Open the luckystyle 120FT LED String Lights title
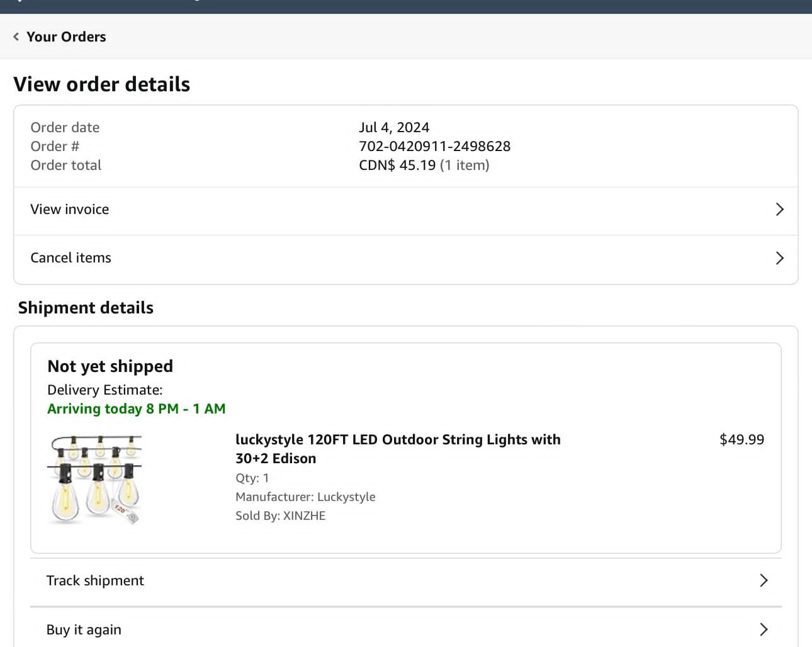 [398, 449]
